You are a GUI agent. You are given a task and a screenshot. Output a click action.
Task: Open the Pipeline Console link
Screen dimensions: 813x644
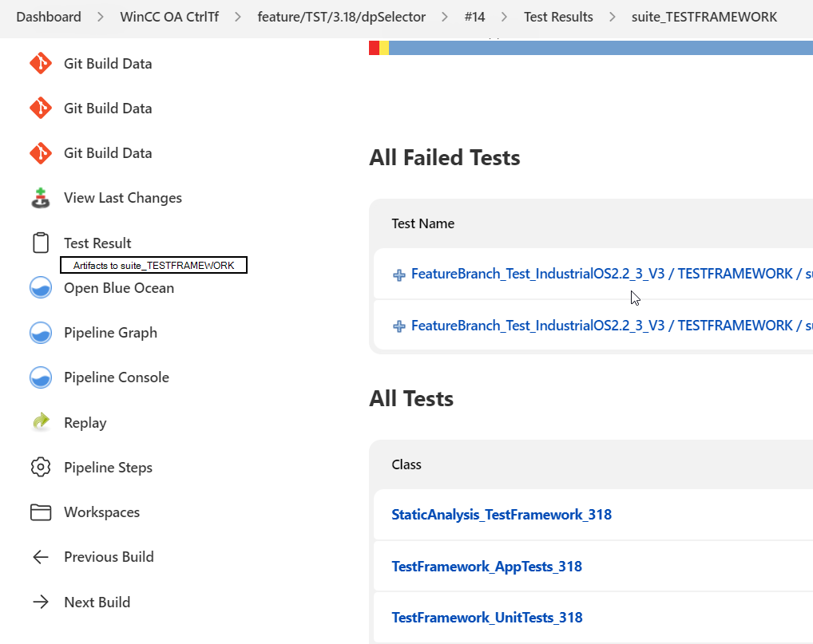(117, 377)
